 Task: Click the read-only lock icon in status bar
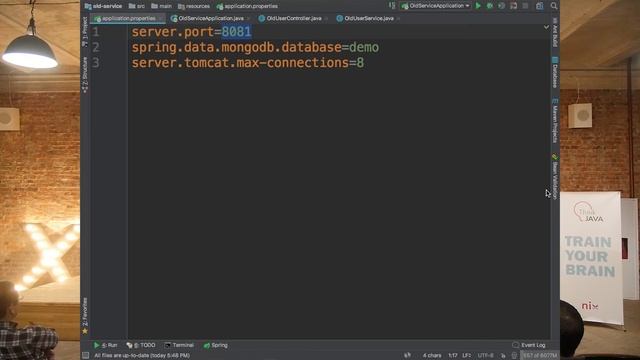503,356
